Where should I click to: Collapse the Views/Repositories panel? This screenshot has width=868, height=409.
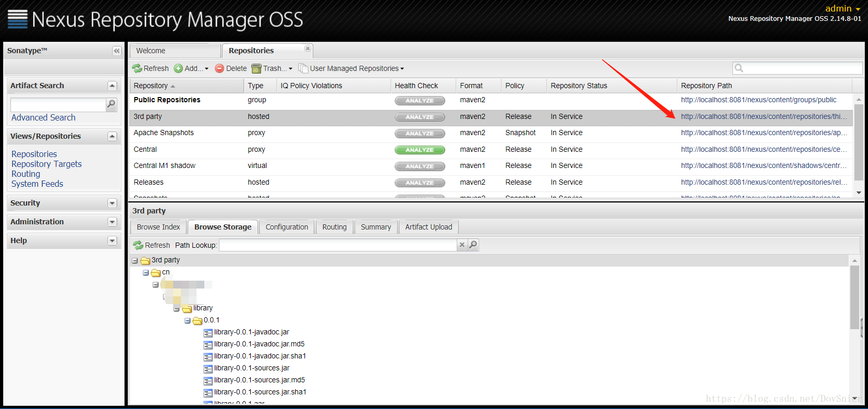[x=112, y=136]
